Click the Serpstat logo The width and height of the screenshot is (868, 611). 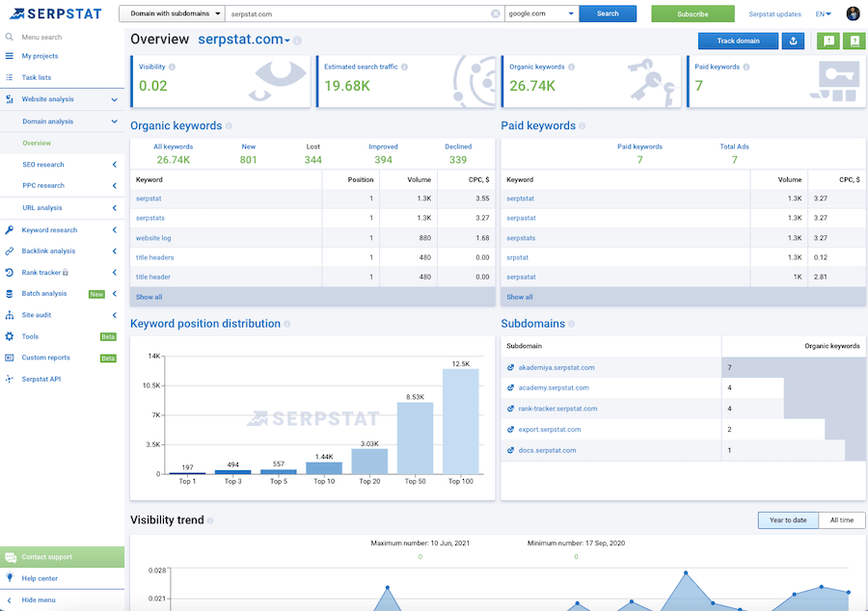56,13
